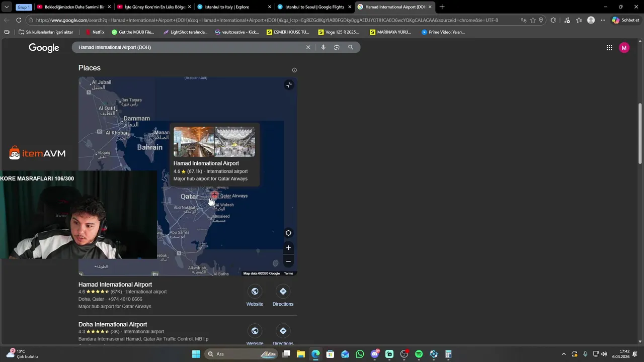The image size is (644, 362).
Task: Open Google account avatar M
Action: click(624, 48)
